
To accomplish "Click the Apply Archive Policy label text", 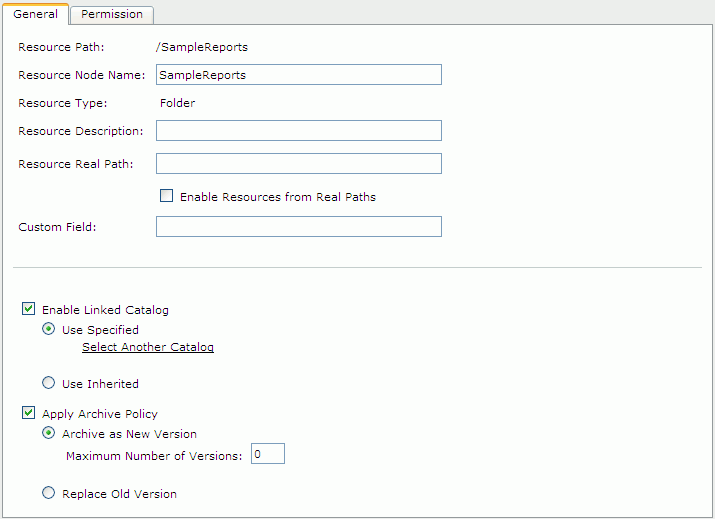I will (x=100, y=414).
